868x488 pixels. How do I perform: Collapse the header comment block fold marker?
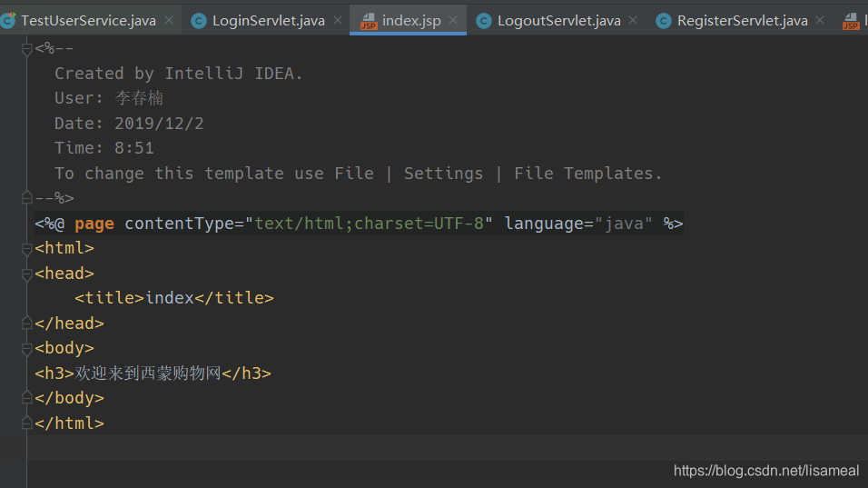[x=26, y=49]
